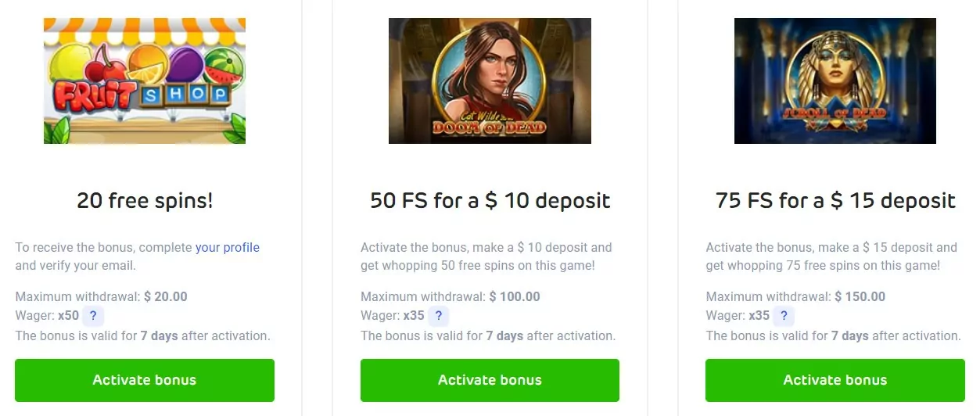
Task: Activate the 75 FS $15 deposit bonus
Action: (835, 380)
